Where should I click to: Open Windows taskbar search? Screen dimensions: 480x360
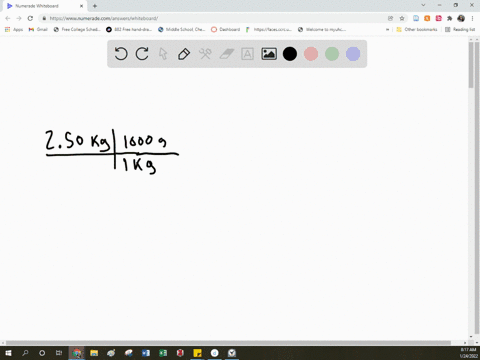coord(25,353)
